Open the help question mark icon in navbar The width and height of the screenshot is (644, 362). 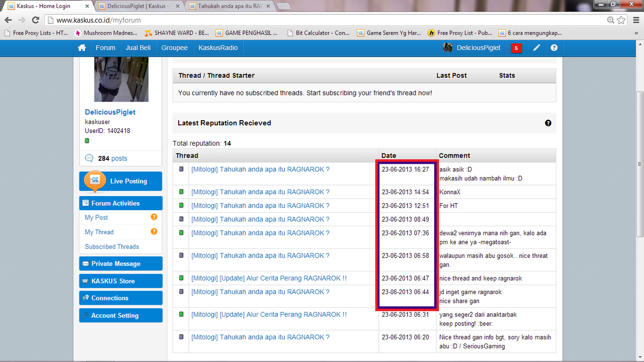(554, 48)
